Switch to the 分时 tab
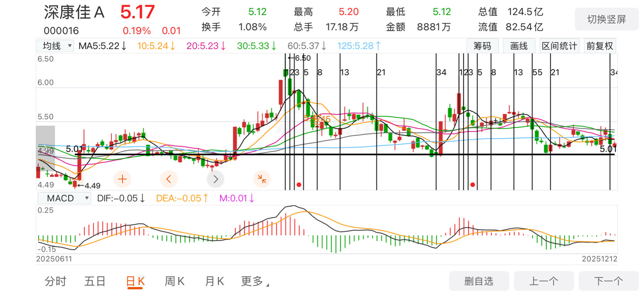The width and height of the screenshot is (644, 297). pos(55,281)
